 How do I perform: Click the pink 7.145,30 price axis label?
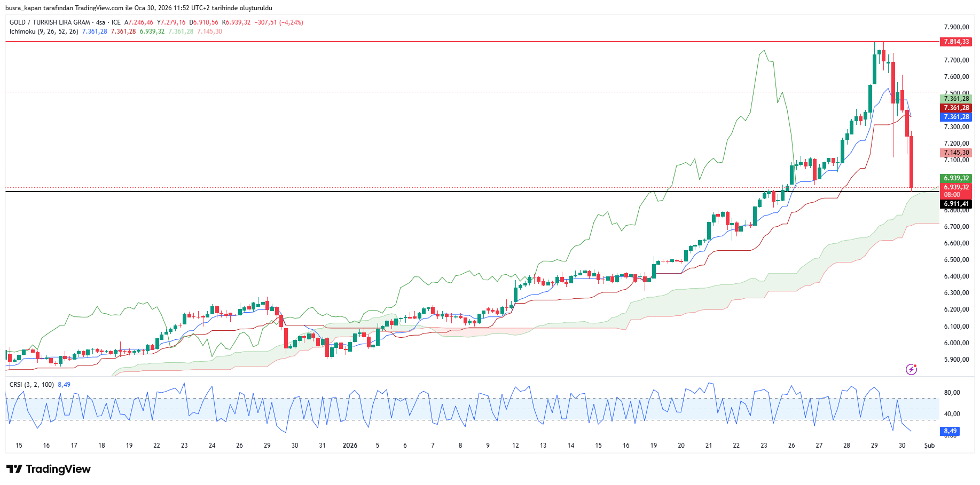(x=955, y=153)
